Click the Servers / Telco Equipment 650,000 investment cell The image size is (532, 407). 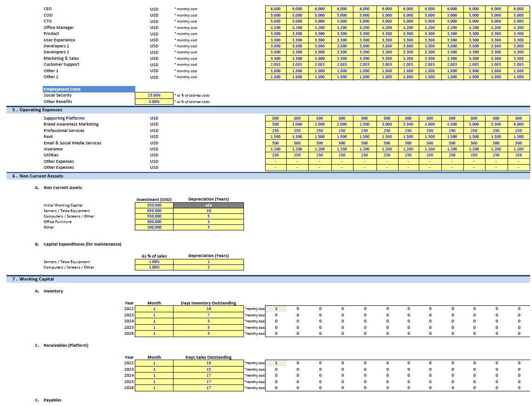[154, 211]
